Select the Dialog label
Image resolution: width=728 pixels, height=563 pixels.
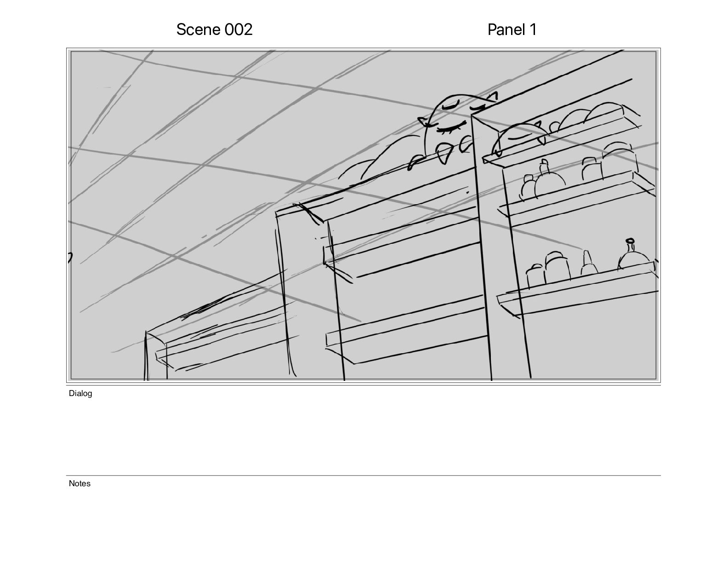pyautogui.click(x=80, y=393)
